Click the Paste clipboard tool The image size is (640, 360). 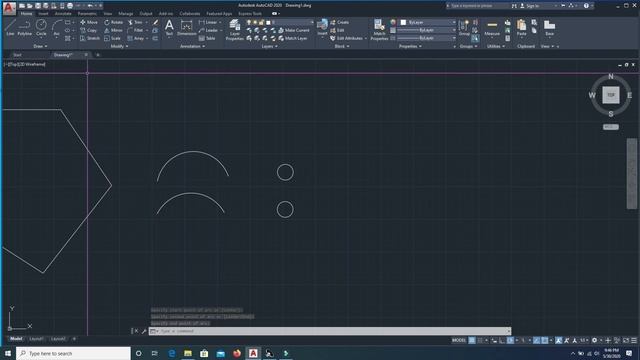click(521, 28)
